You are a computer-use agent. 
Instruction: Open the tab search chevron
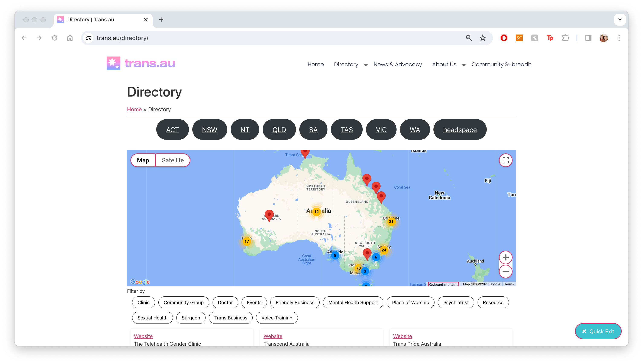[620, 20]
